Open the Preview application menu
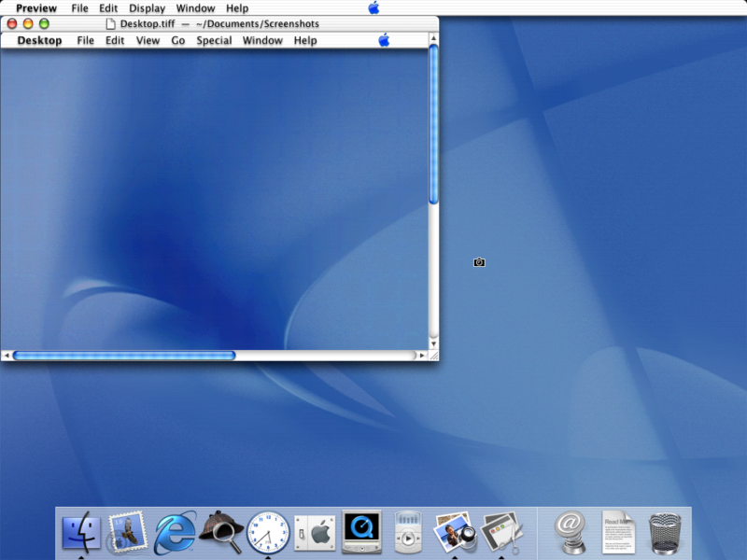The width and height of the screenshot is (747, 560). pyautogui.click(x=35, y=7)
